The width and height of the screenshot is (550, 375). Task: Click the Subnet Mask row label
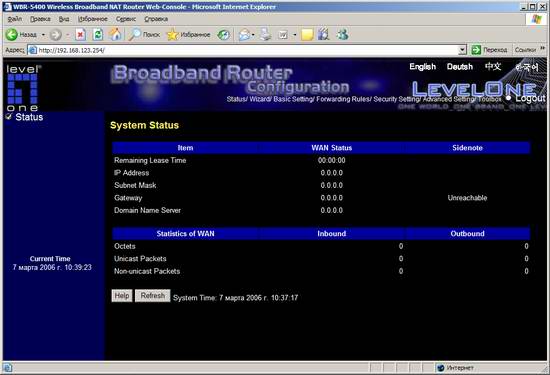(x=135, y=185)
